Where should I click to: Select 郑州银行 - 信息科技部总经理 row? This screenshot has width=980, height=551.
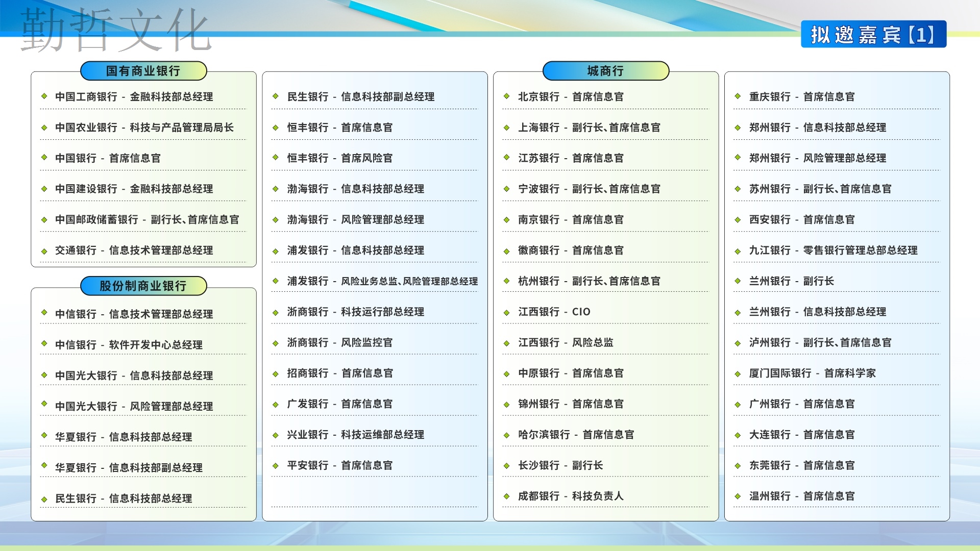coord(837,128)
